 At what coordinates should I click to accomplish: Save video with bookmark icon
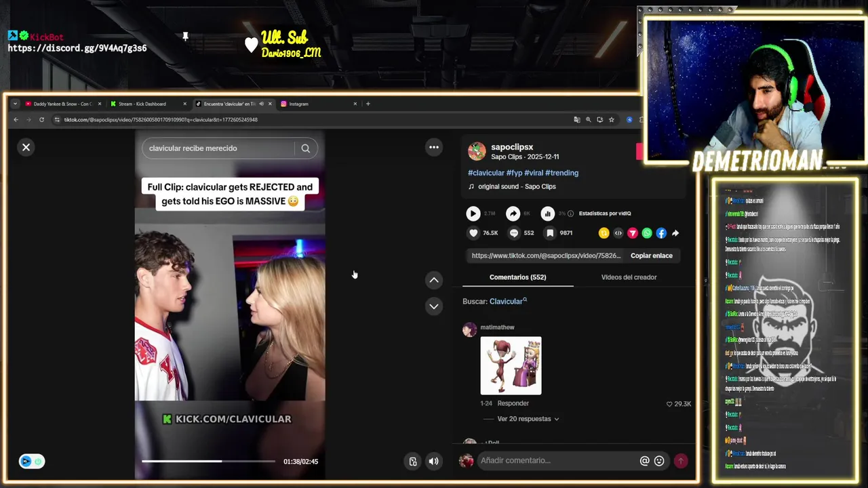[x=550, y=233]
